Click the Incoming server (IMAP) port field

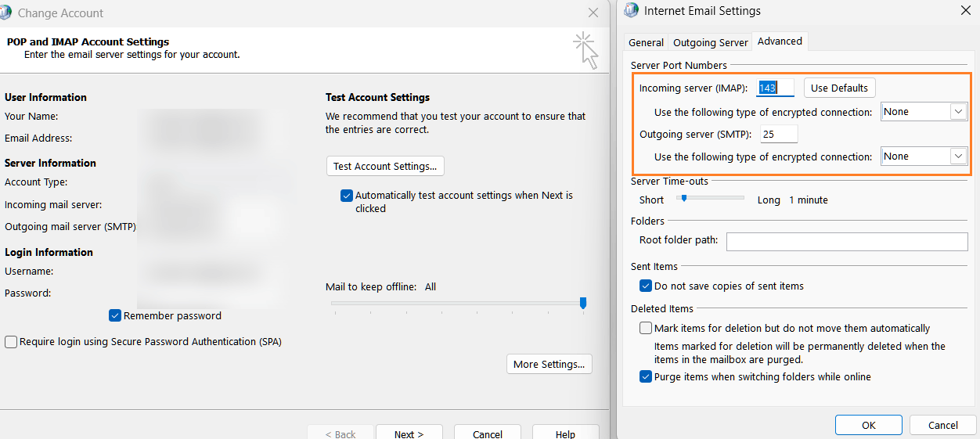776,88
